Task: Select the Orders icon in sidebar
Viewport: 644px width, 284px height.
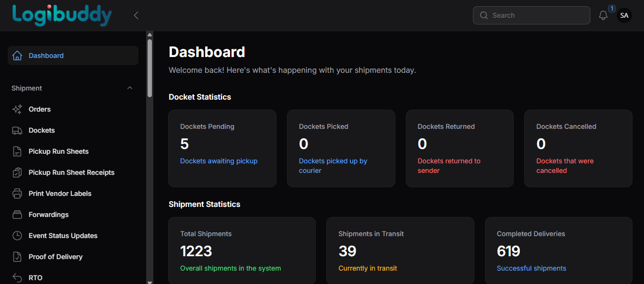Action: 17,109
